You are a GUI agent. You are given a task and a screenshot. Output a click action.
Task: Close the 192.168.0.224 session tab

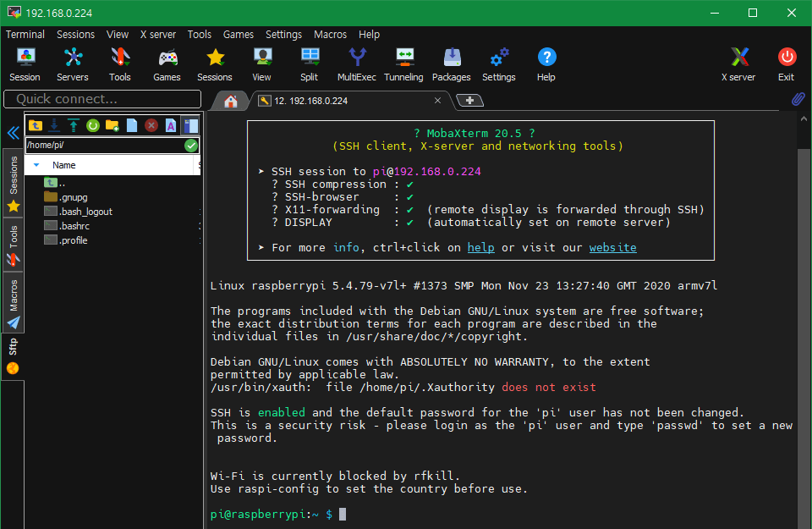tap(437, 101)
